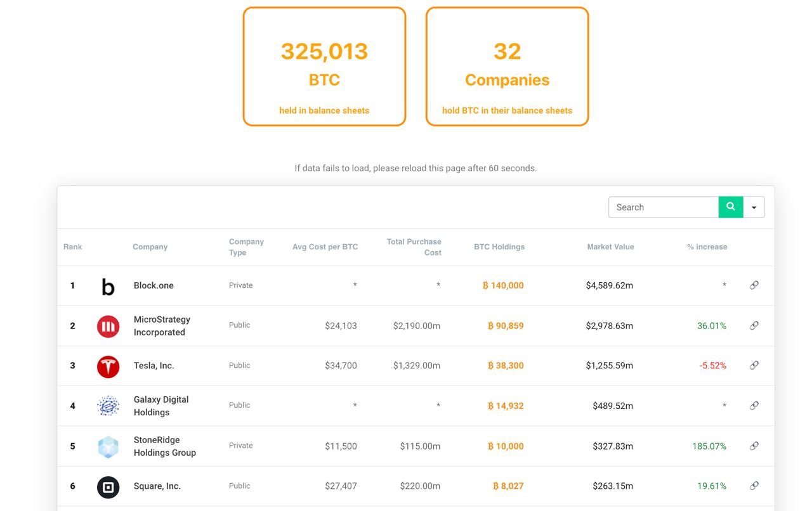
Task: Click the MicroStrategy red logo
Action: [108, 327]
